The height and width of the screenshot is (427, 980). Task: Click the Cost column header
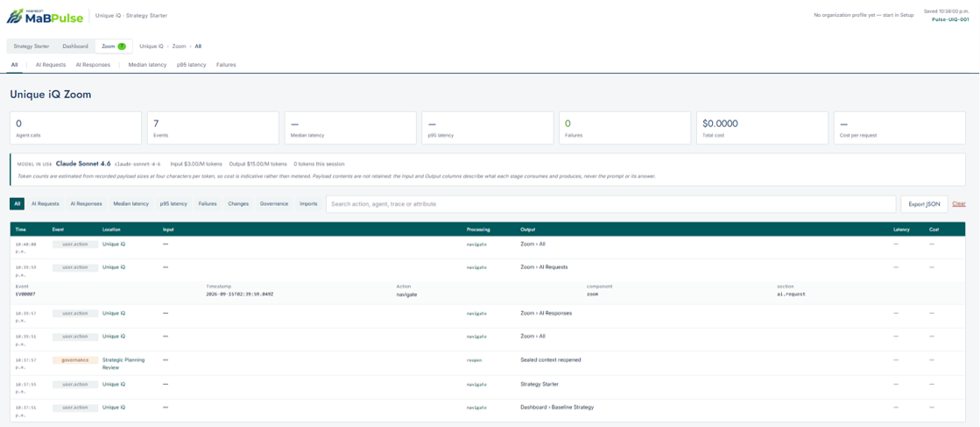934,230
